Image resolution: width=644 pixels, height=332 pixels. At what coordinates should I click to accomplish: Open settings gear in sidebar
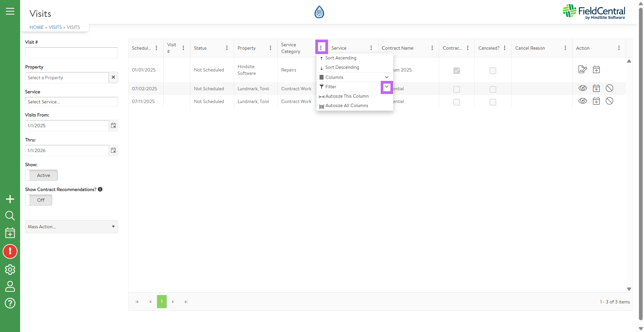click(10, 270)
